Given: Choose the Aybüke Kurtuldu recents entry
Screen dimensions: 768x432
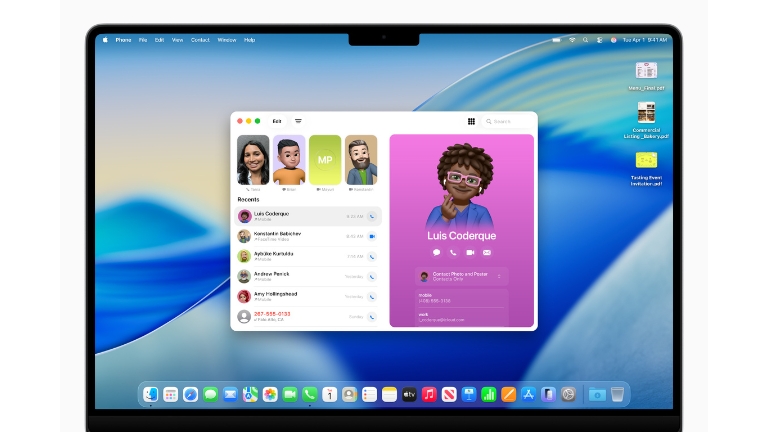Looking at the screenshot, I should point(308,257).
